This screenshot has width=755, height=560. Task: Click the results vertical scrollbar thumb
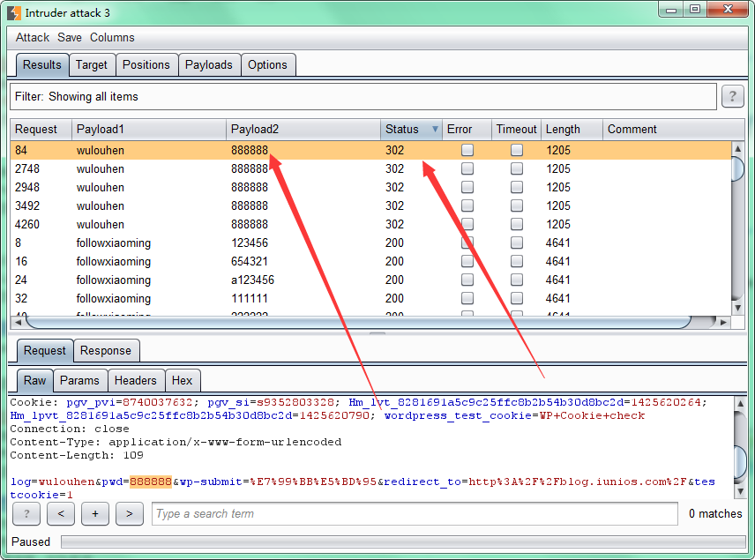tap(737, 168)
